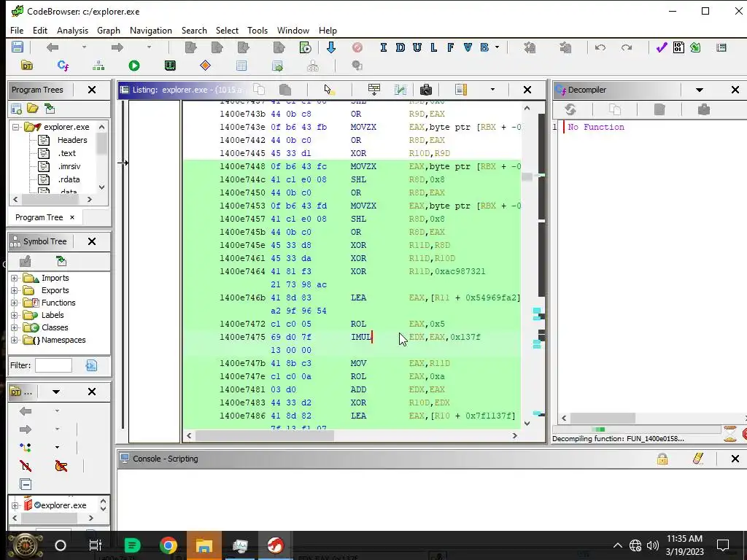The image size is (747, 560).
Task: Open the navigation bookmark type dropdown arrow
Action: (x=497, y=47)
